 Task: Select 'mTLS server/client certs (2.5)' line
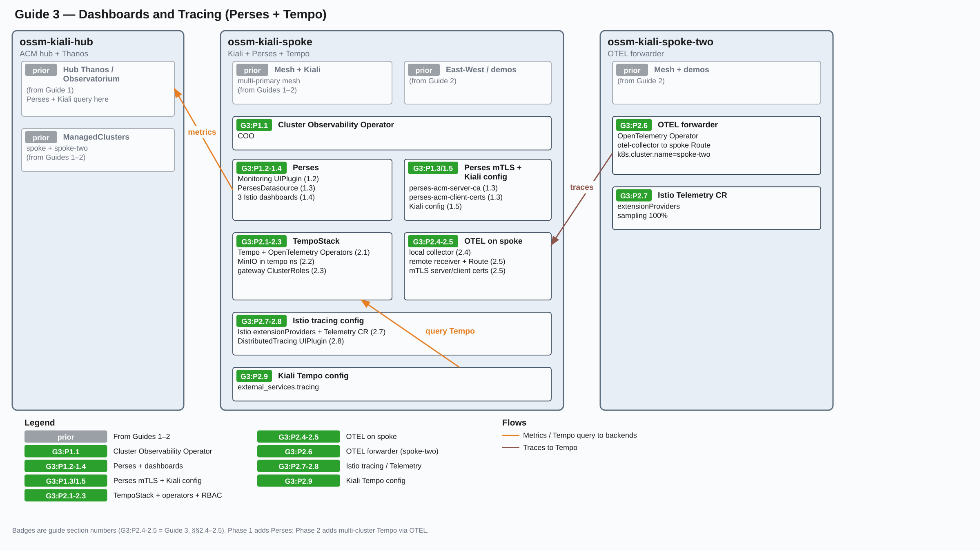[x=457, y=271]
